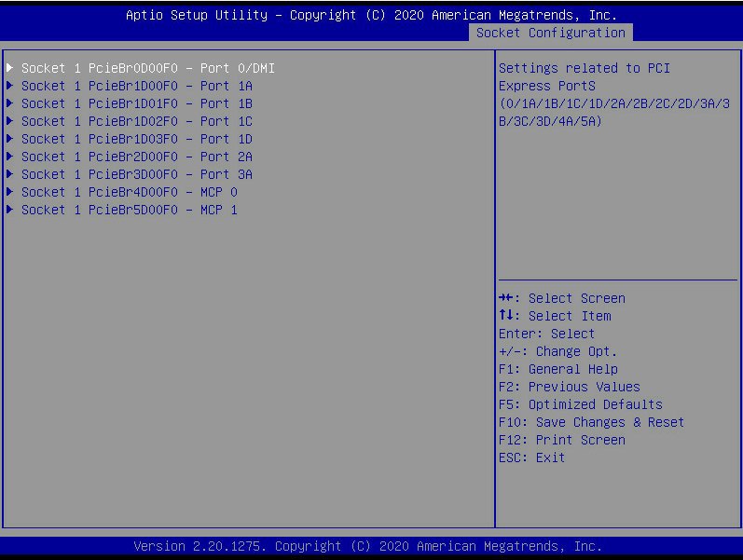The image size is (743, 560).
Task: Click the up-down arrows Select Item icon
Action: tap(506, 316)
